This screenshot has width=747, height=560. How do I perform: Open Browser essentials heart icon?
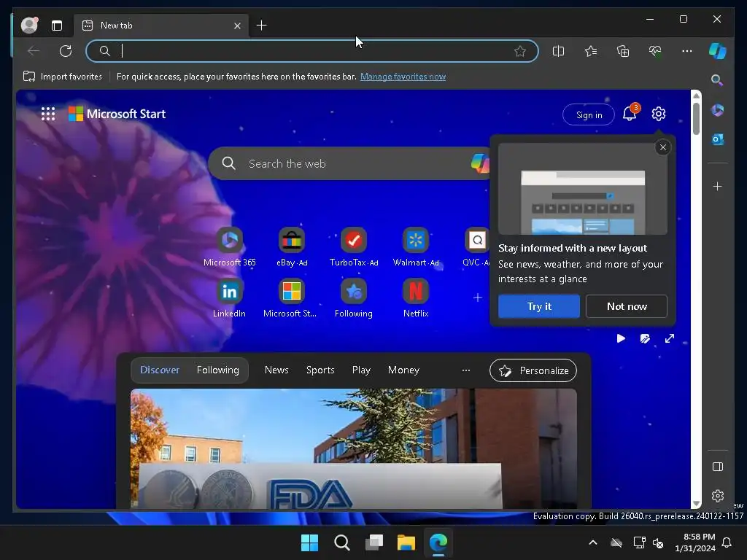pyautogui.click(x=655, y=51)
